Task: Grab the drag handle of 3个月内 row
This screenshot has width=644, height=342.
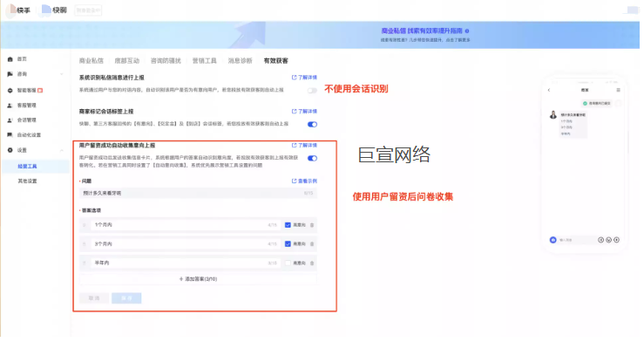Action: 85,244
